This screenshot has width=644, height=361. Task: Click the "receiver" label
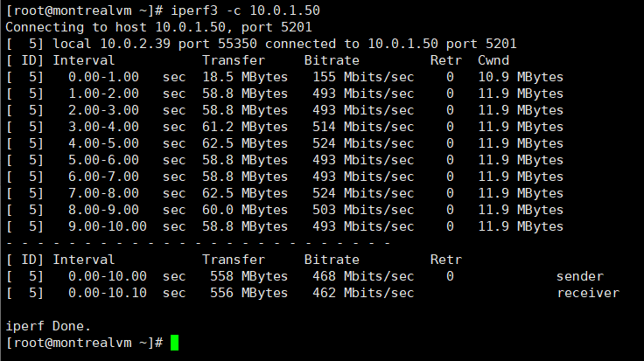[588, 293]
